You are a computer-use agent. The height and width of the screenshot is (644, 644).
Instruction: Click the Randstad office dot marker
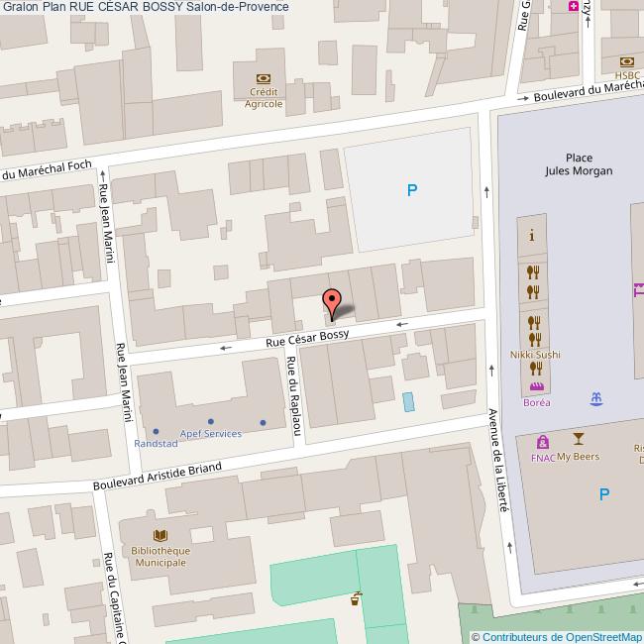(156, 431)
